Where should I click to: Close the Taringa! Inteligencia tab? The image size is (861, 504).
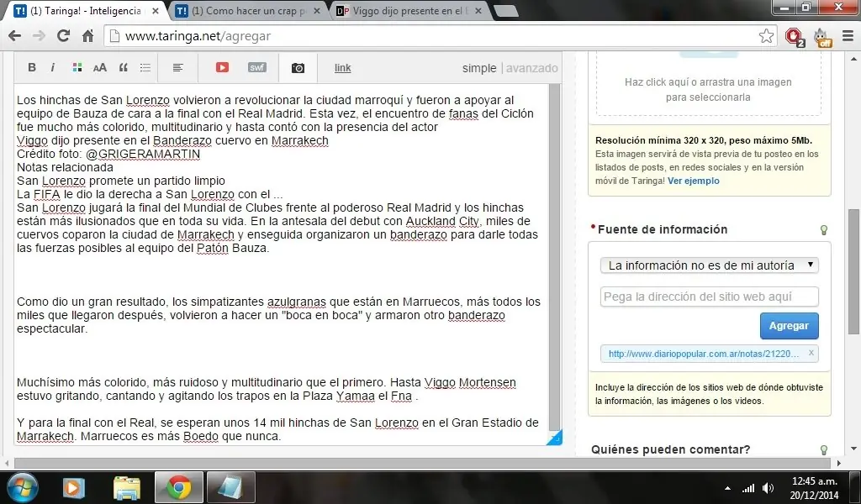pos(155,11)
